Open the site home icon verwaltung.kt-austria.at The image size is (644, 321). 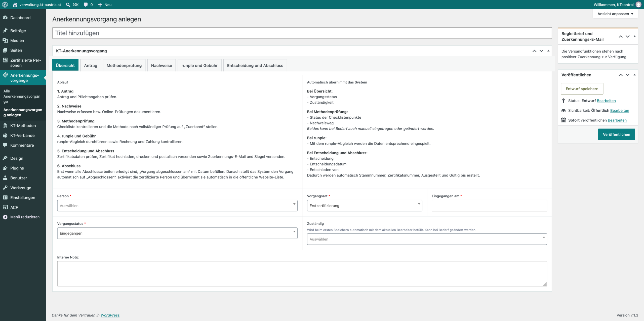pos(15,5)
